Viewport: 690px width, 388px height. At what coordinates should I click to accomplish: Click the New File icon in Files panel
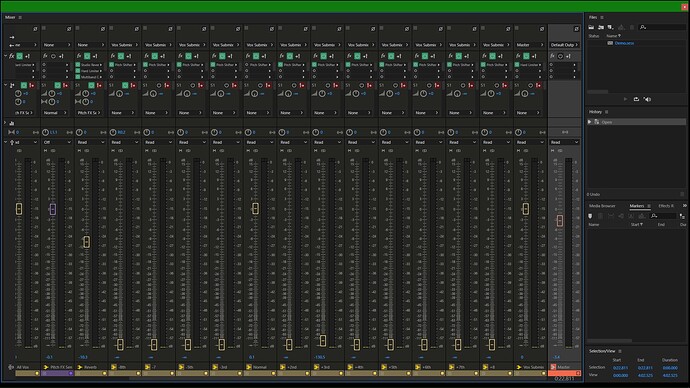pos(610,27)
